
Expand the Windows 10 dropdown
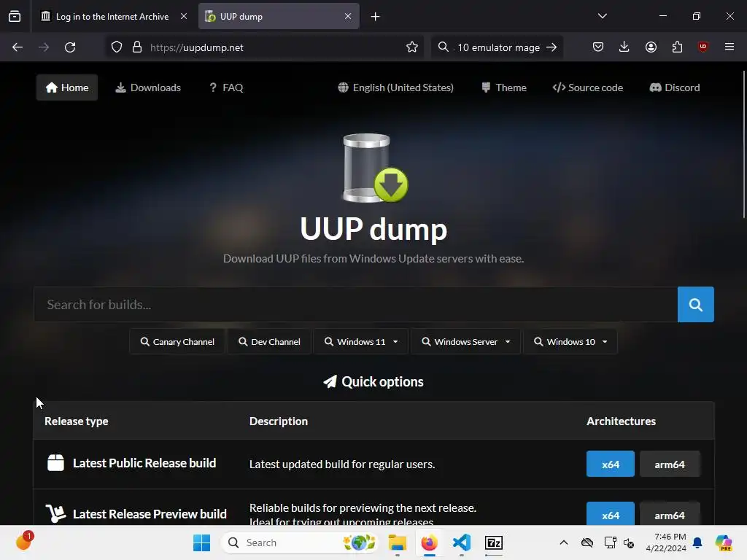pos(570,342)
